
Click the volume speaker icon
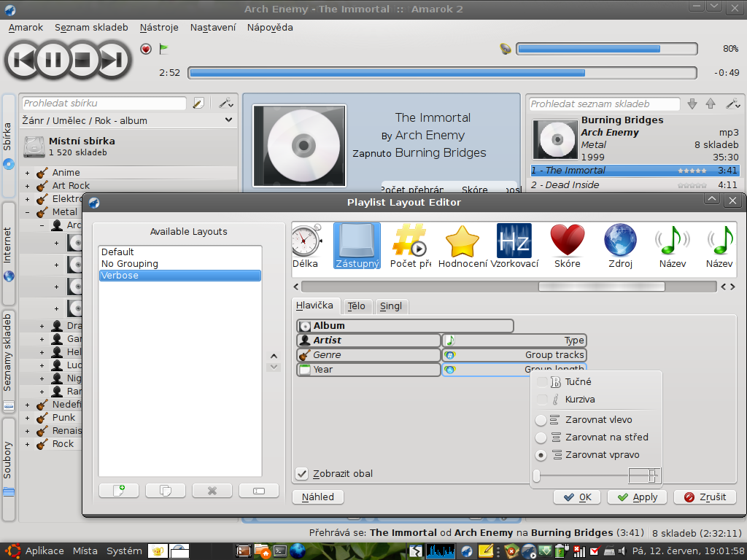coord(505,49)
